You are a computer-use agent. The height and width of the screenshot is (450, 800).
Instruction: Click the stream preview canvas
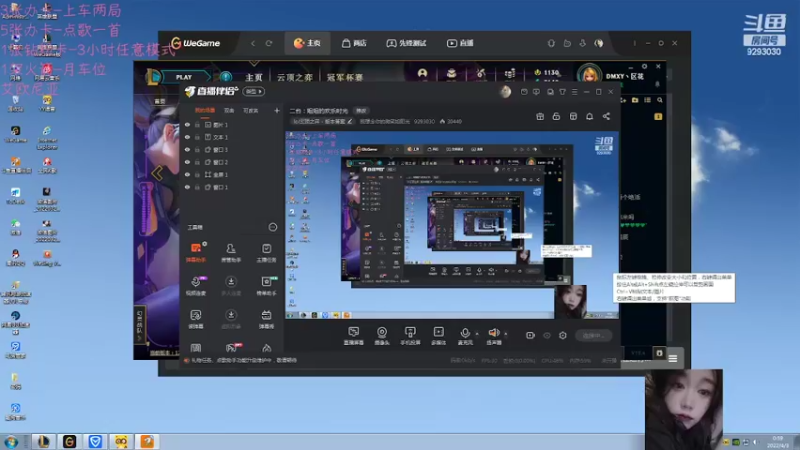pyautogui.click(x=452, y=226)
